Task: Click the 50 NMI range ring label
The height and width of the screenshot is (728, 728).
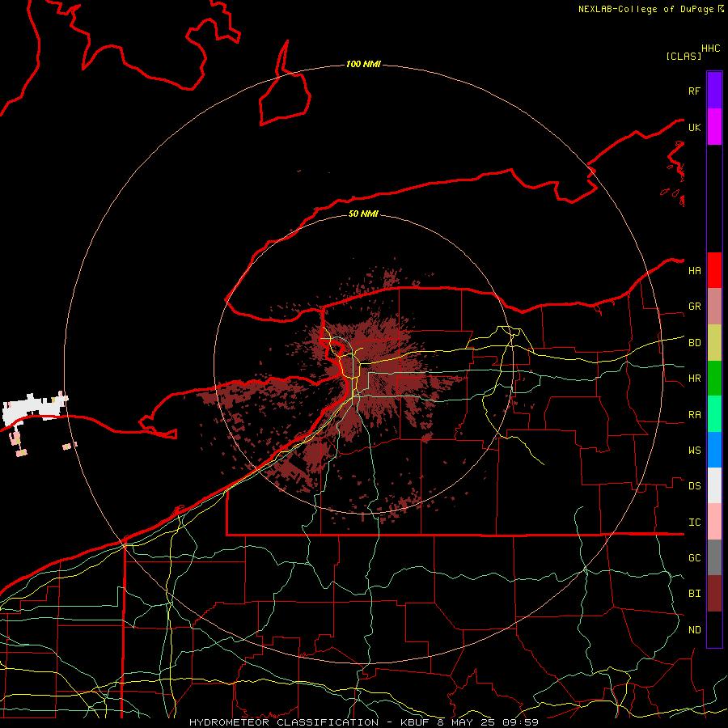Action: point(363,214)
